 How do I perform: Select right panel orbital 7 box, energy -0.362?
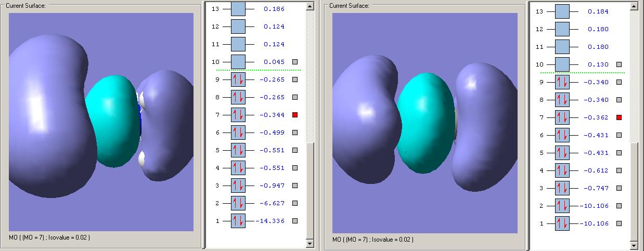pyautogui.click(x=562, y=117)
